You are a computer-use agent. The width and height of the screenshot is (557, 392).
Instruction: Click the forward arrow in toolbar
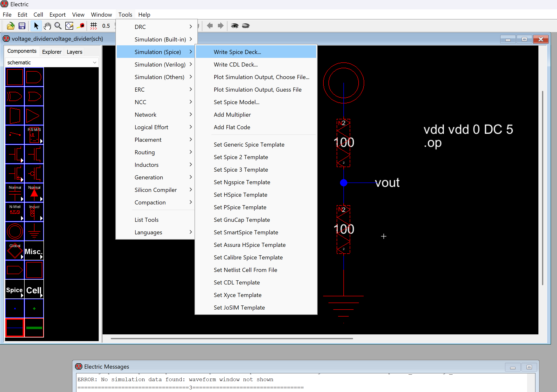(221, 26)
